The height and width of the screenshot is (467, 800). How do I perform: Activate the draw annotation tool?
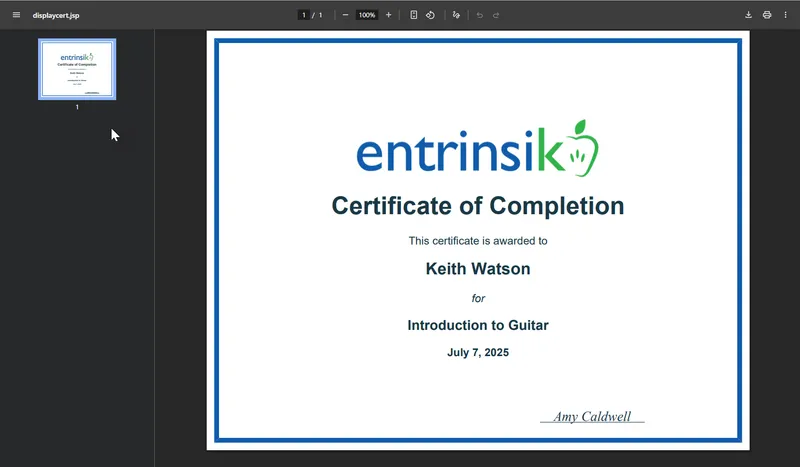tap(456, 15)
